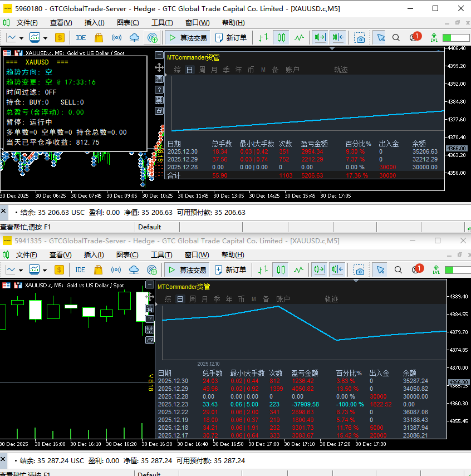Open market bag icon in bottom window
The image size is (471, 476).
(x=98, y=270)
